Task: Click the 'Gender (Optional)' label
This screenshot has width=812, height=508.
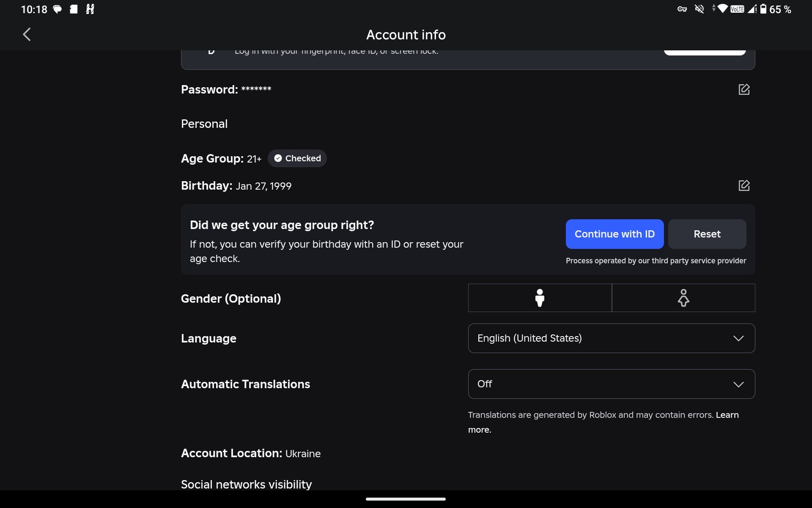Action: click(x=231, y=298)
